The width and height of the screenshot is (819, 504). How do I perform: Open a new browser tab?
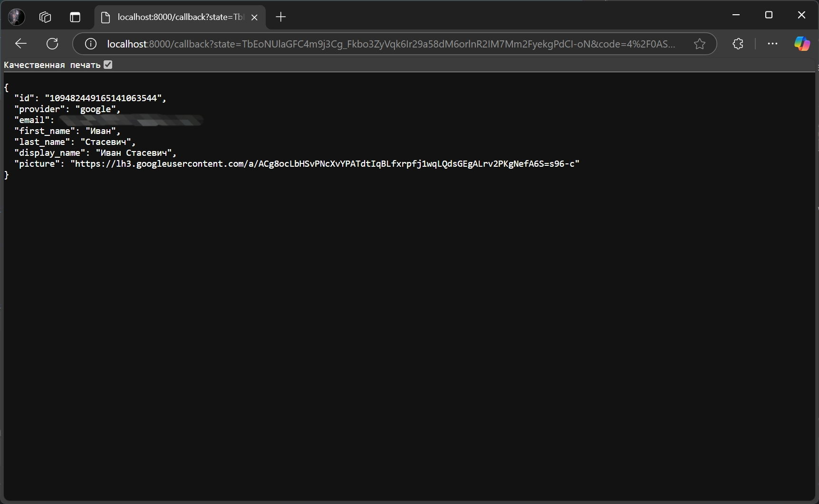click(281, 17)
